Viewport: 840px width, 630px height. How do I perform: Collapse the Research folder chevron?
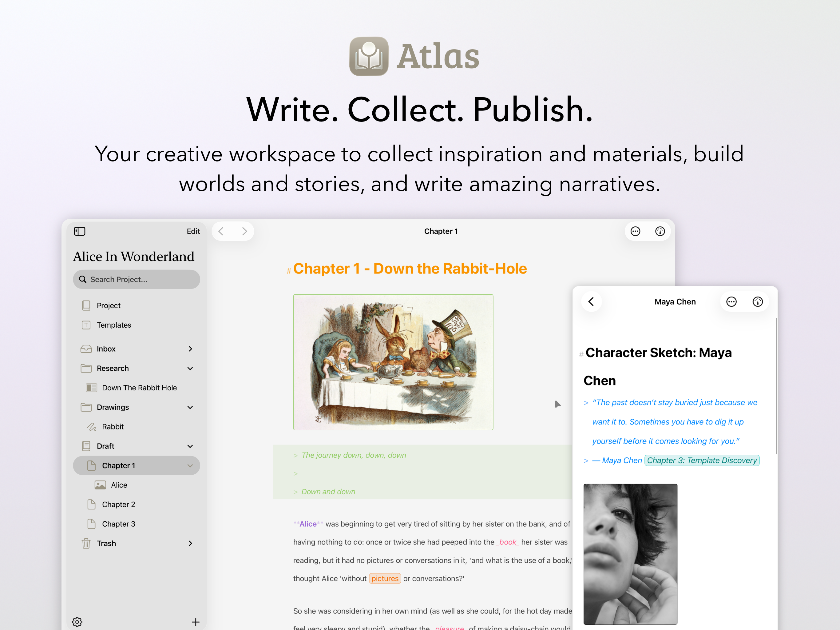(x=190, y=368)
